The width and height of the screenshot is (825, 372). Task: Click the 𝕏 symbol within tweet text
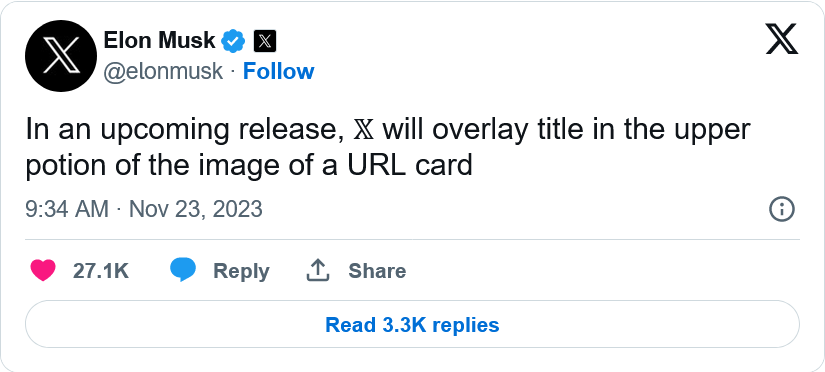[364, 130]
